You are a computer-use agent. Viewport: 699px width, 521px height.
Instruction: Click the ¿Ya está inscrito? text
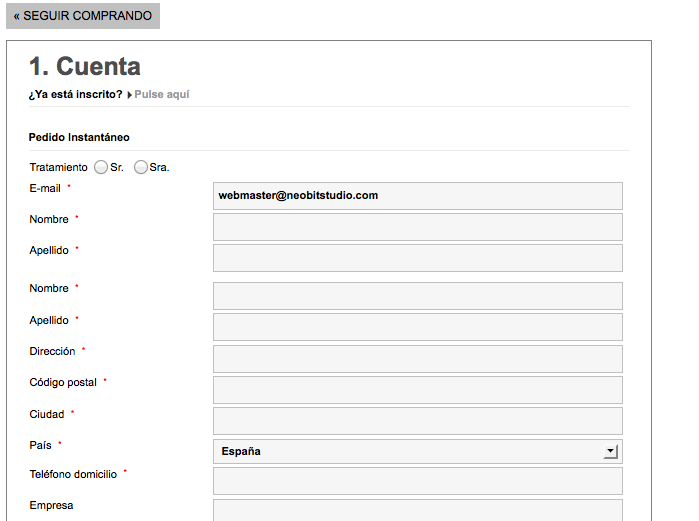[75, 94]
